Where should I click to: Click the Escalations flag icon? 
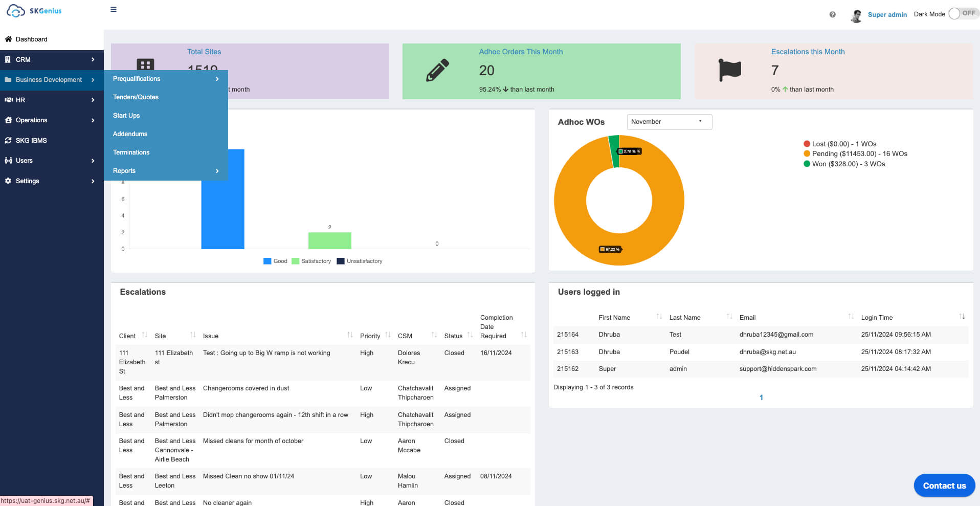click(x=730, y=70)
